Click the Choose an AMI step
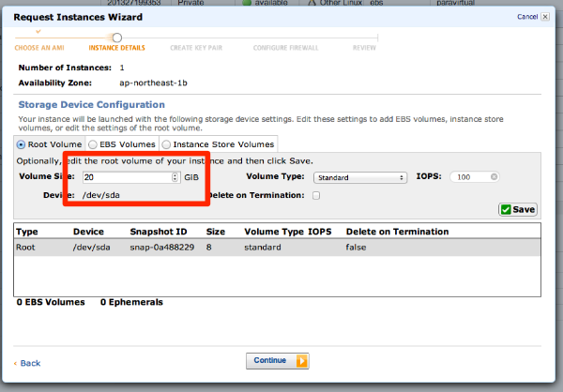 point(39,48)
